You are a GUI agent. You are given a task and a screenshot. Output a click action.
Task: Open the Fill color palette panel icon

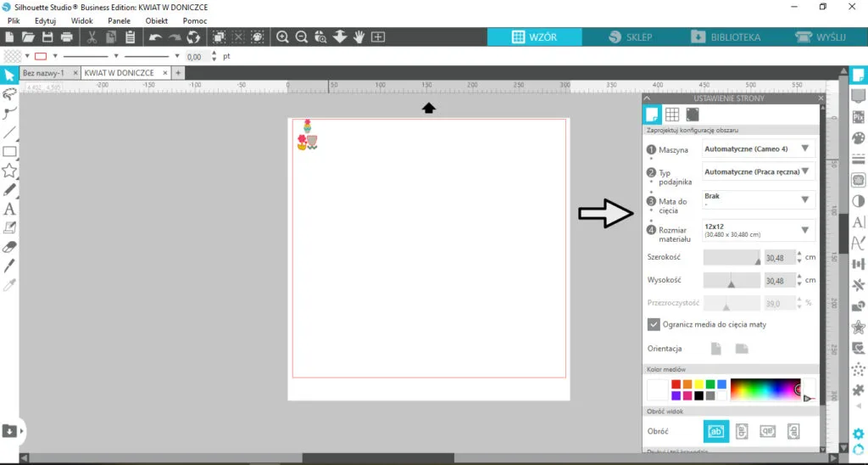(859, 137)
